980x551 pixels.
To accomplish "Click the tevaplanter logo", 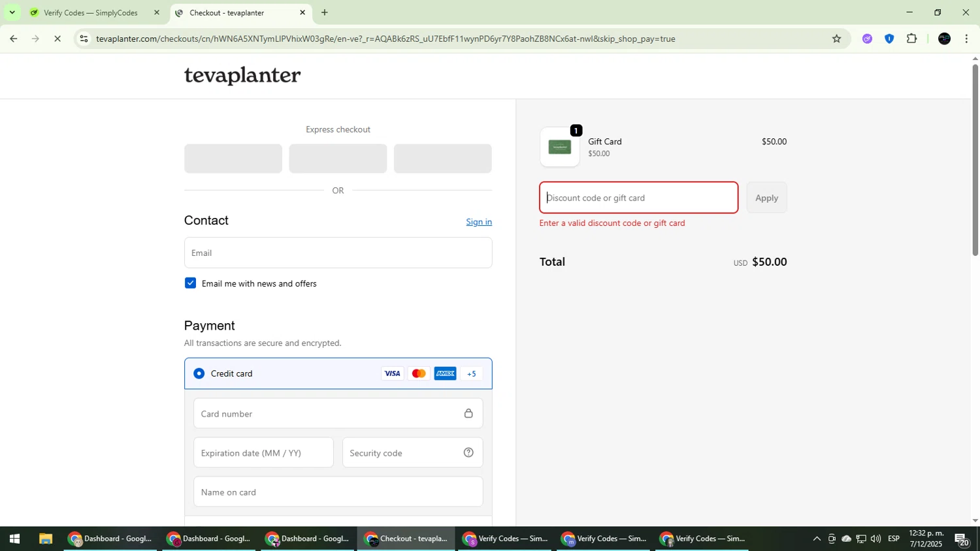I will (x=242, y=75).
